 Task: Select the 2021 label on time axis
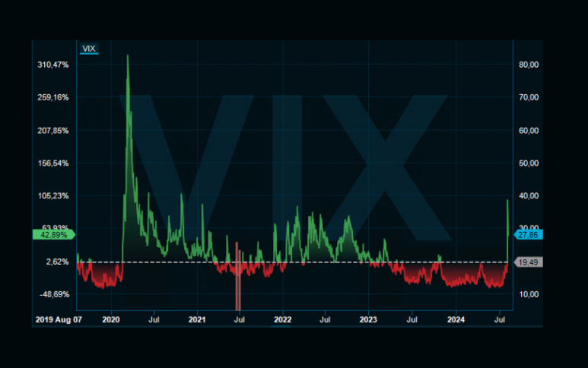[197, 320]
